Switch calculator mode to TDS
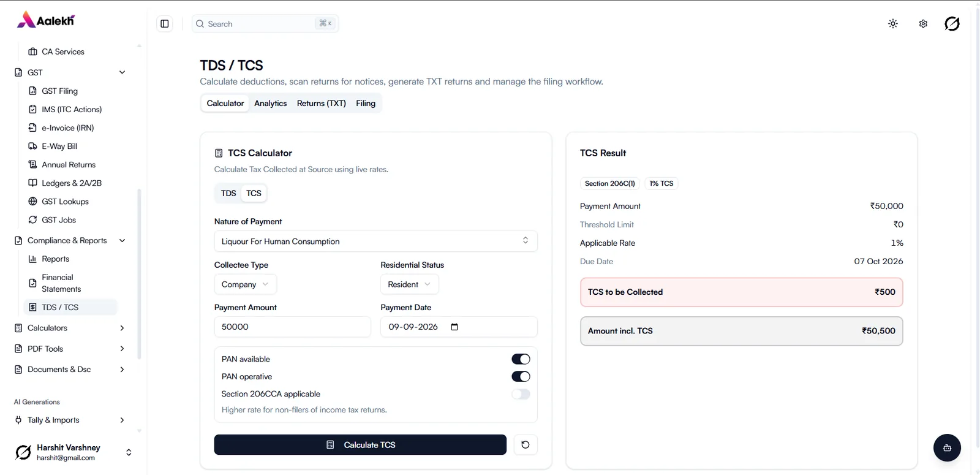The image size is (980, 475). [x=228, y=193]
